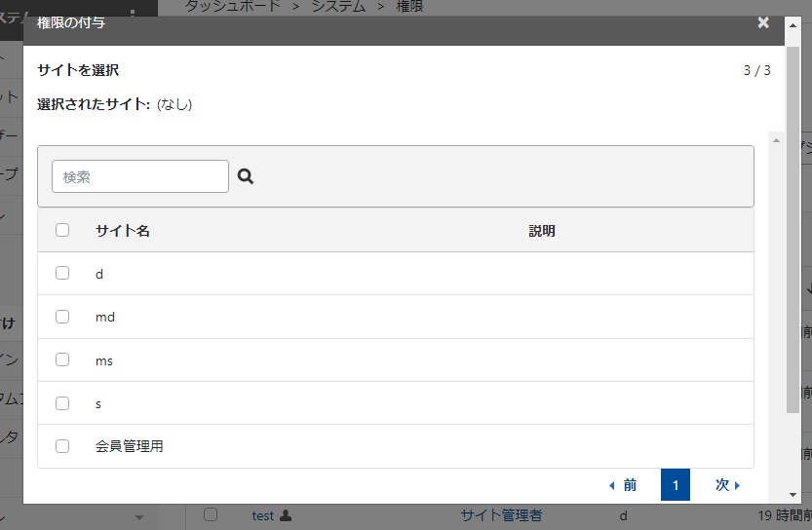Go to previous page with 前
812x530 pixels.
coord(623,485)
